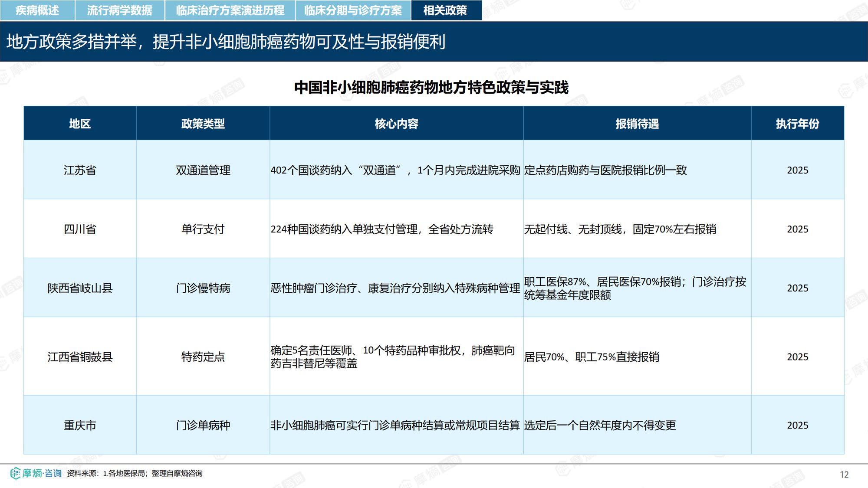Click the 2025 year in 重庆市 row
The width and height of the screenshot is (868, 488).
coord(798,425)
